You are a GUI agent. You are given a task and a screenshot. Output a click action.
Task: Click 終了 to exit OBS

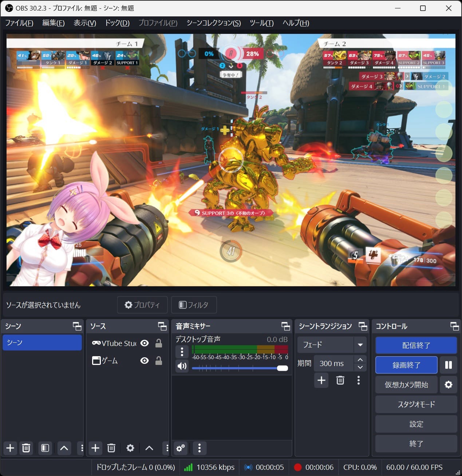point(416,444)
